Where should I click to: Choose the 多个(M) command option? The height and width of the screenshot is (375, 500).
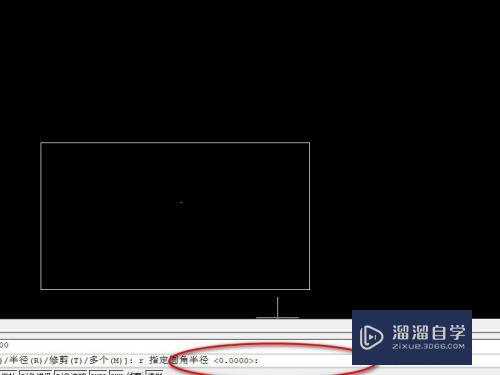[x=106, y=360]
